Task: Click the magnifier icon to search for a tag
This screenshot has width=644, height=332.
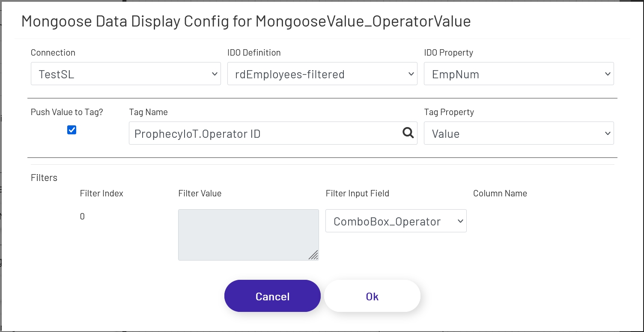Action: click(407, 133)
